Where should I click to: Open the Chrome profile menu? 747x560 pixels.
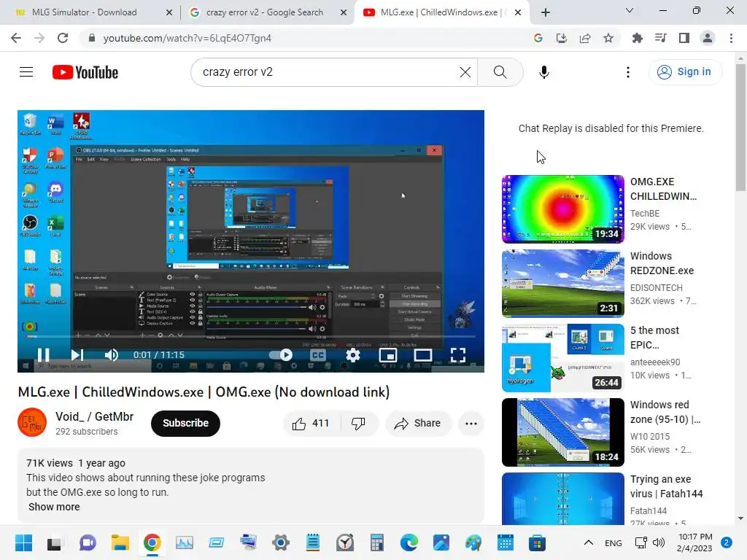click(708, 38)
